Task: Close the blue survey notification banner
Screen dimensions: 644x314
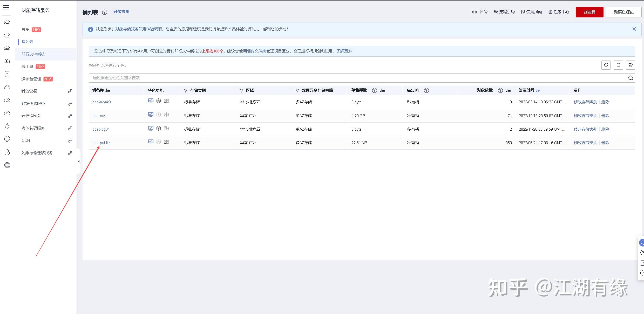Action: click(634, 29)
